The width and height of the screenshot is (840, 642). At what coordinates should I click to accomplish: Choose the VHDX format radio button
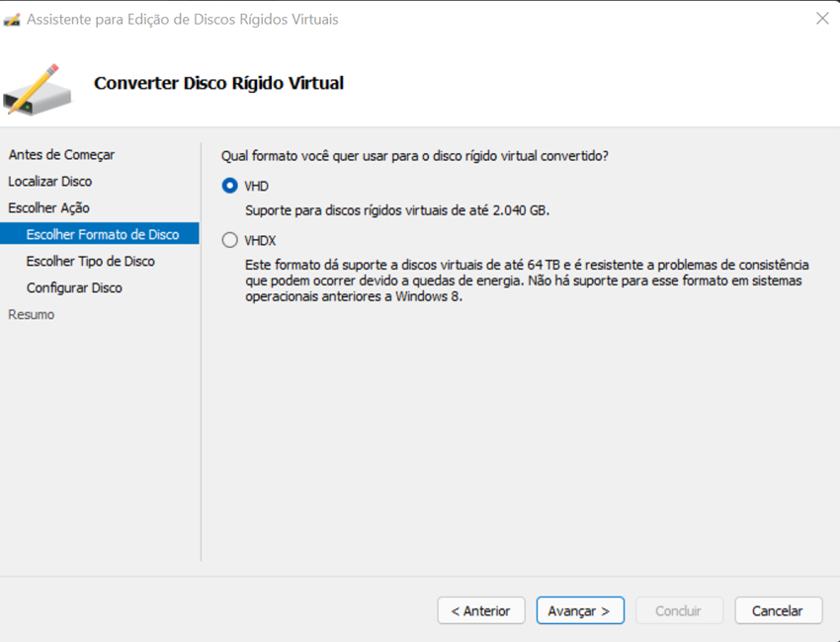tap(230, 240)
